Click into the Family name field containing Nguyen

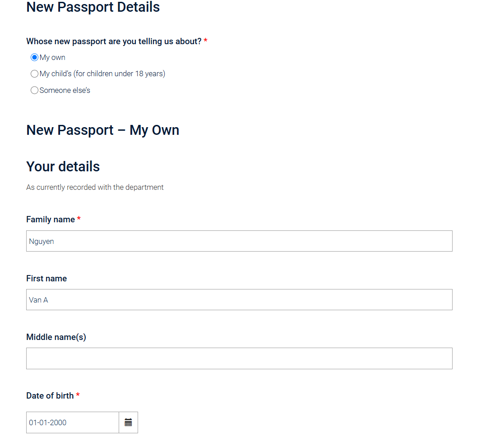click(239, 241)
